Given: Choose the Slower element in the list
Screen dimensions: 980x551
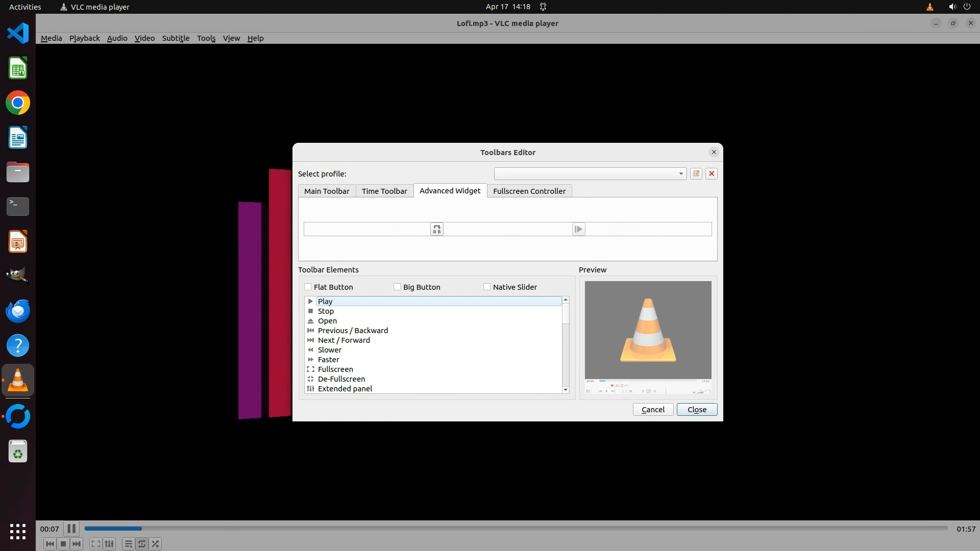Looking at the screenshot, I should point(329,350).
